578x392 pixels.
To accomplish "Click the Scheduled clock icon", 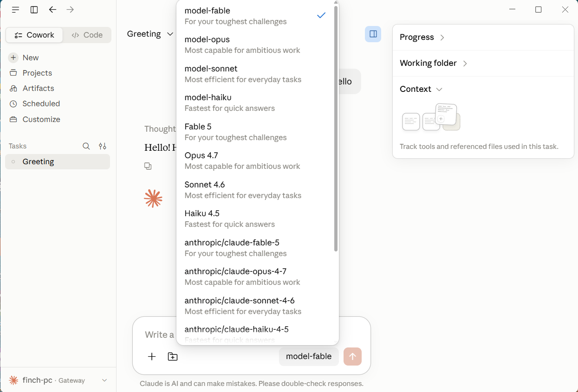I will click(x=13, y=103).
